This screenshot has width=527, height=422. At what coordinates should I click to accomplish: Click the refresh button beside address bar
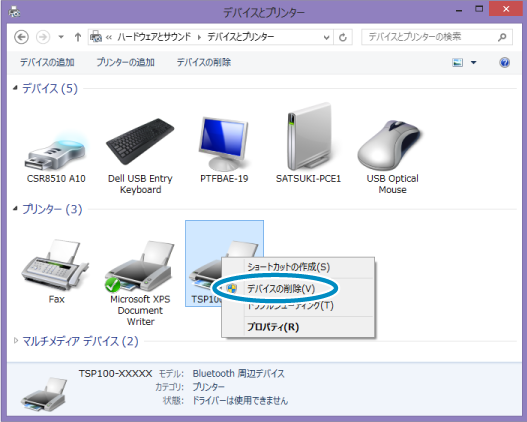point(343,37)
